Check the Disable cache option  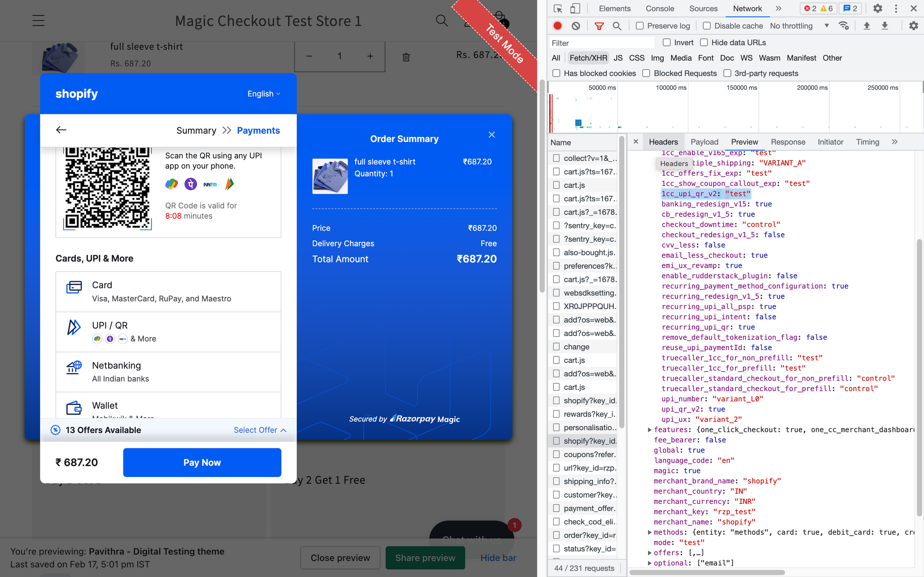tap(707, 26)
